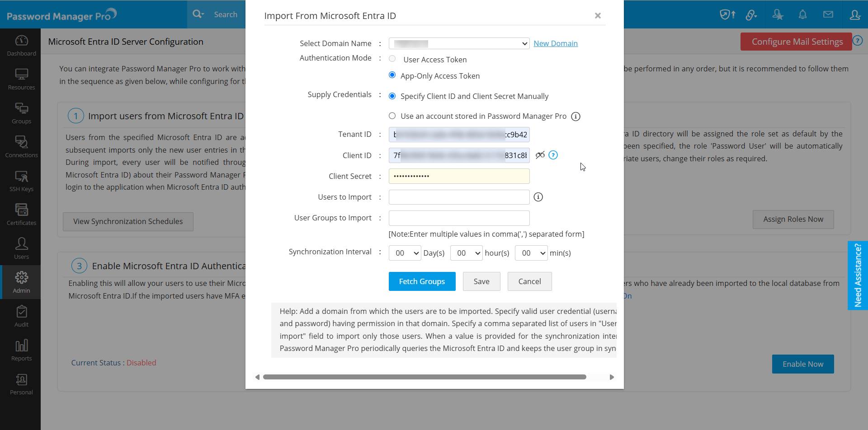Open the hour(s) synchronization interval dropdown

[466, 253]
